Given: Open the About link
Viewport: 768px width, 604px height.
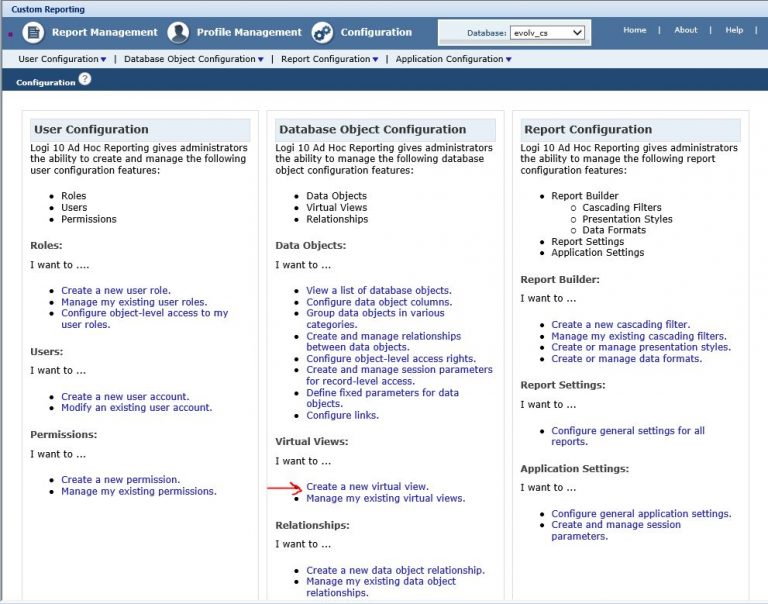Looking at the screenshot, I should (685, 30).
